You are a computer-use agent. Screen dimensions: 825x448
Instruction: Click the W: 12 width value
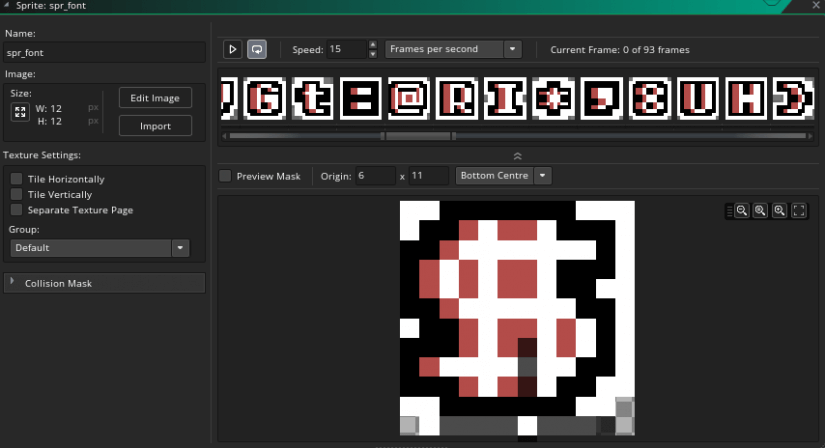tap(49, 109)
